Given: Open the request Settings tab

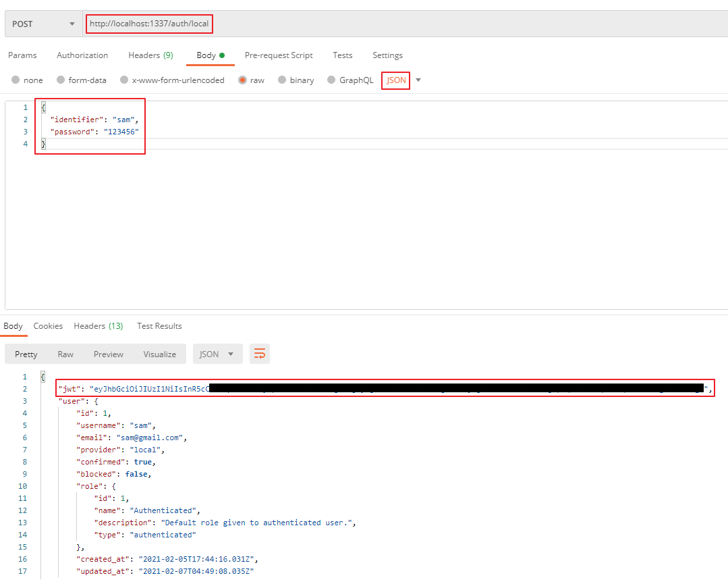Looking at the screenshot, I should tap(387, 55).
